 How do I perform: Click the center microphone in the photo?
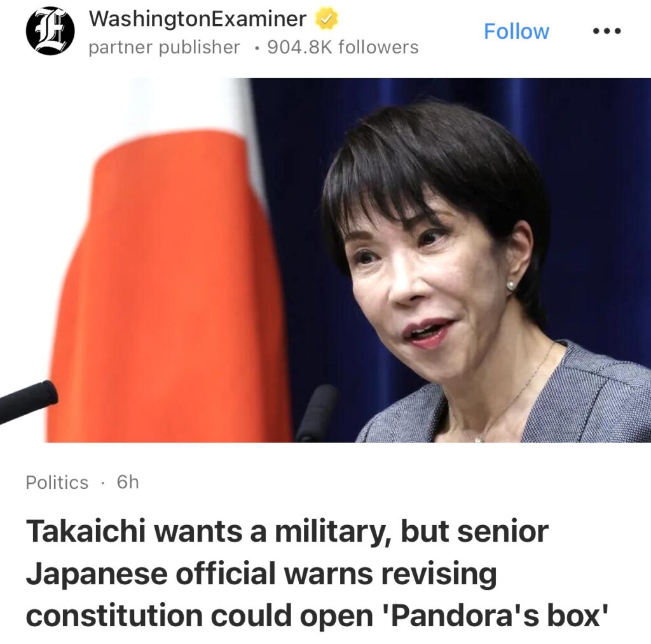(x=317, y=413)
